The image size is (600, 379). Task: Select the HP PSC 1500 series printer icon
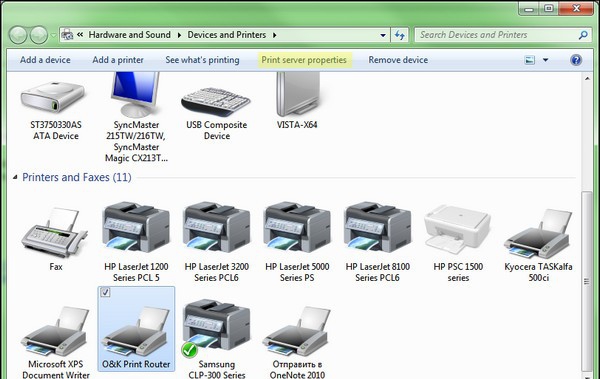tap(458, 229)
